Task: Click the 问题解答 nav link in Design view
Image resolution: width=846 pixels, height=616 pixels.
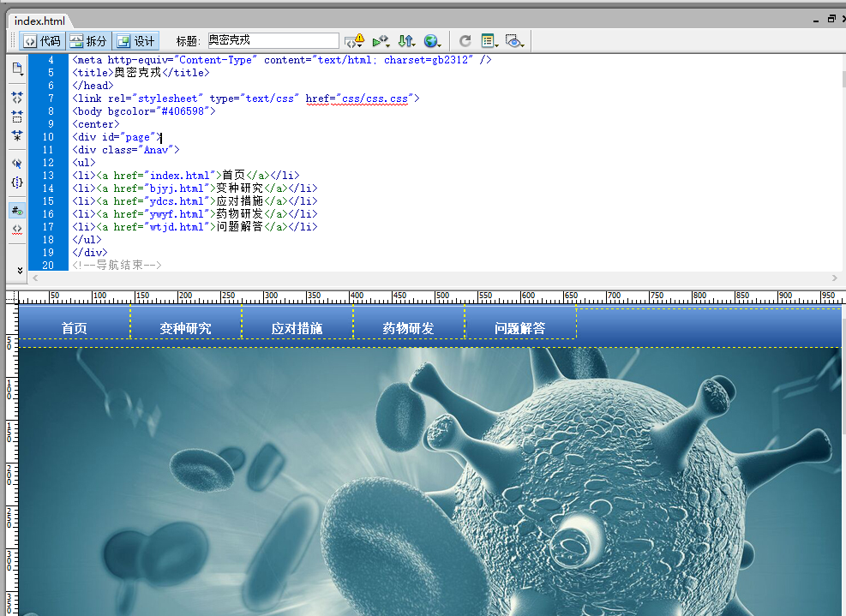Action: pos(519,328)
